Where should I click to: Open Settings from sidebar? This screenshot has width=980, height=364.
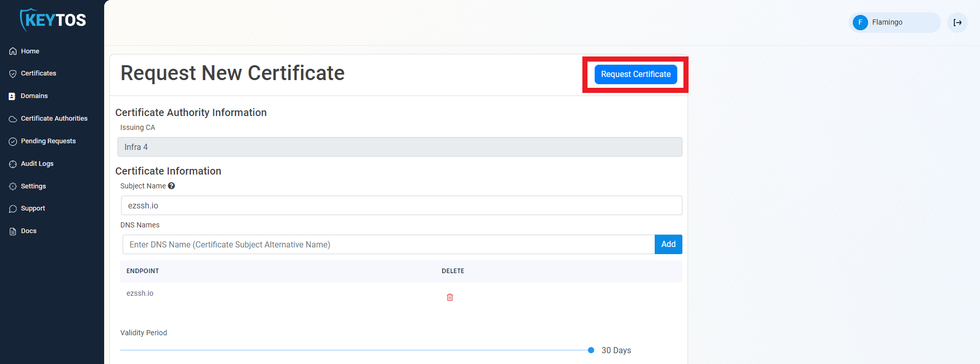(x=33, y=186)
